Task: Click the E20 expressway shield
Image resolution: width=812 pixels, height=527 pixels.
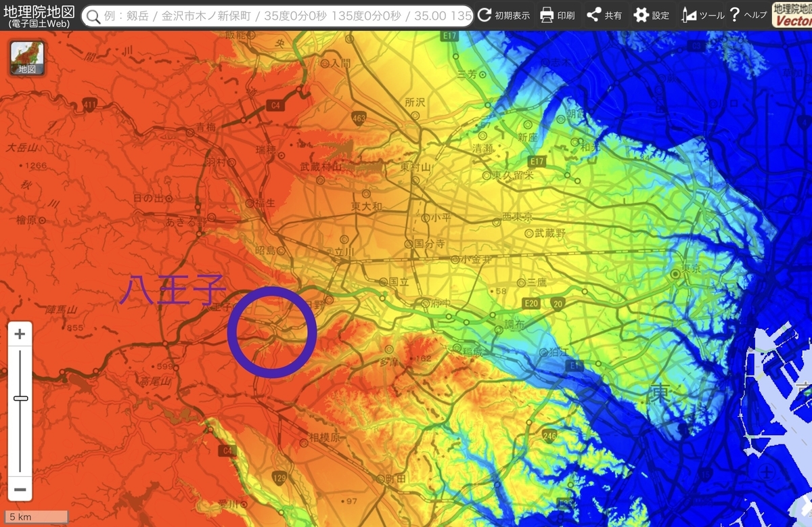Action: click(x=531, y=304)
